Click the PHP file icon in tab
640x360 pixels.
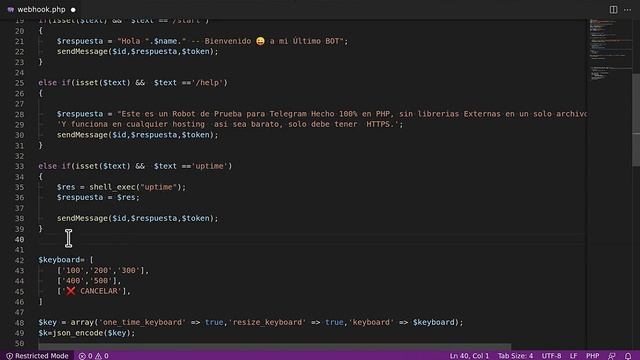[11, 9]
